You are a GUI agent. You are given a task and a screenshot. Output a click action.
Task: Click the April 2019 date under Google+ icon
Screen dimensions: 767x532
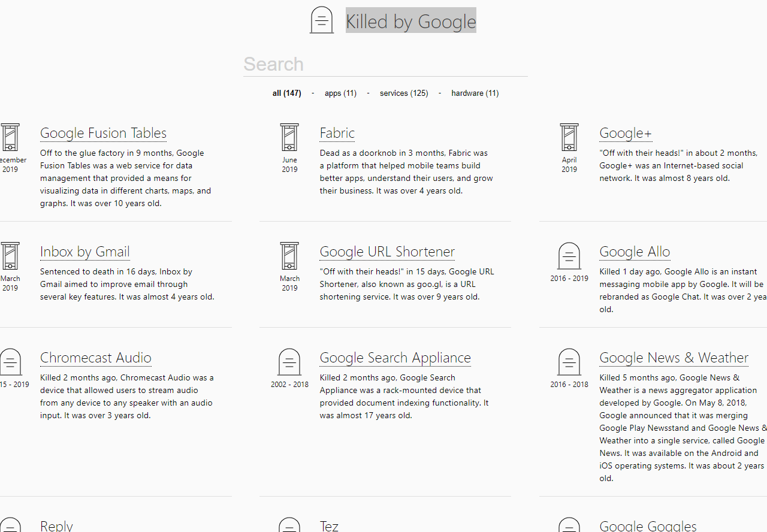pyautogui.click(x=569, y=165)
